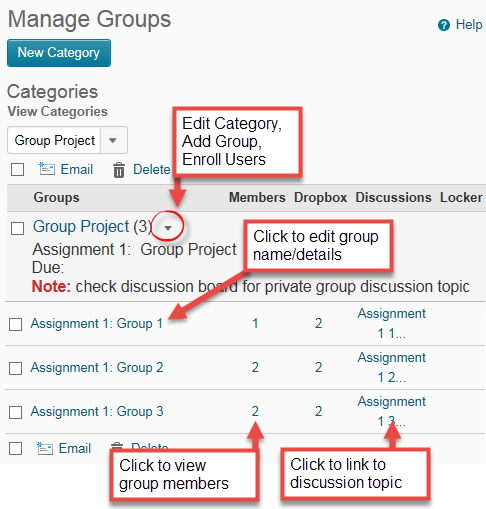Select checkbox for Assignment 1: Group 2
The image size is (486, 509).
pyautogui.click(x=16, y=368)
